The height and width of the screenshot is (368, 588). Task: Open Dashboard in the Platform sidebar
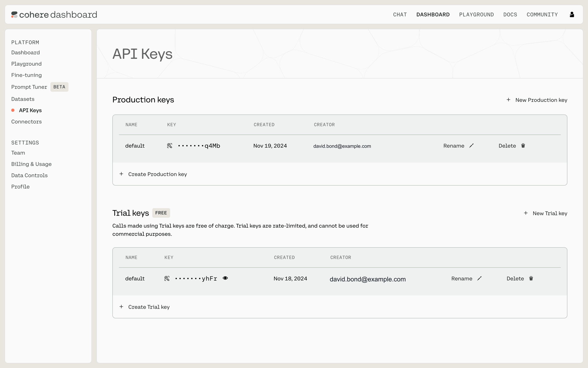(x=25, y=52)
